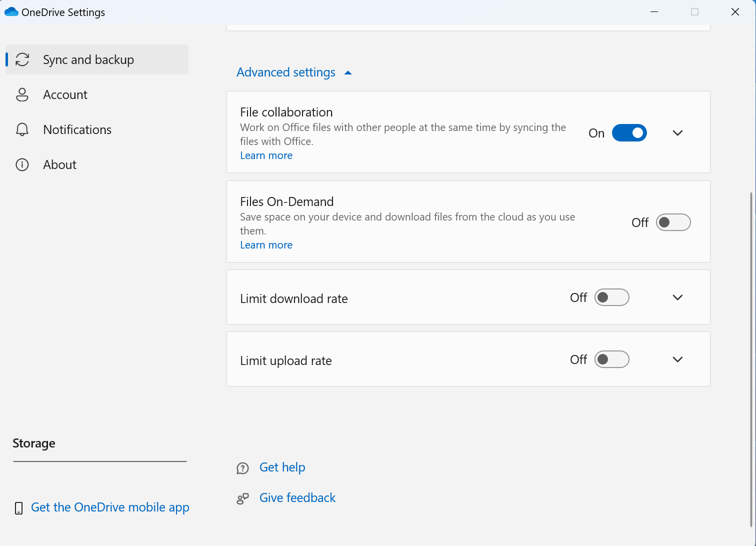Click the Sync and backup arrows icon
Viewport: 756px width, 546px height.
click(x=22, y=59)
